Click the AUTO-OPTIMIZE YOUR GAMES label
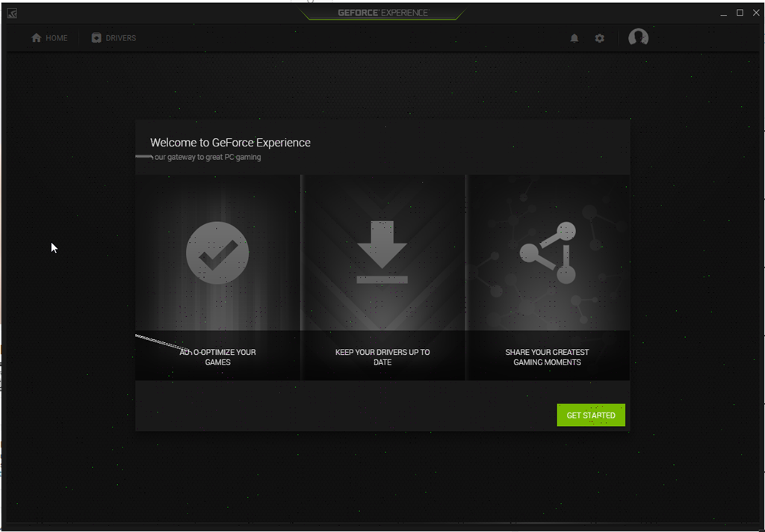Image resolution: width=765 pixels, height=532 pixels. (x=217, y=357)
